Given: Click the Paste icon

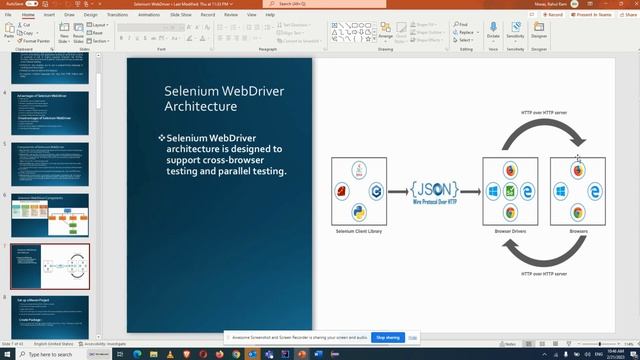Looking at the screenshot, I should click(9, 29).
